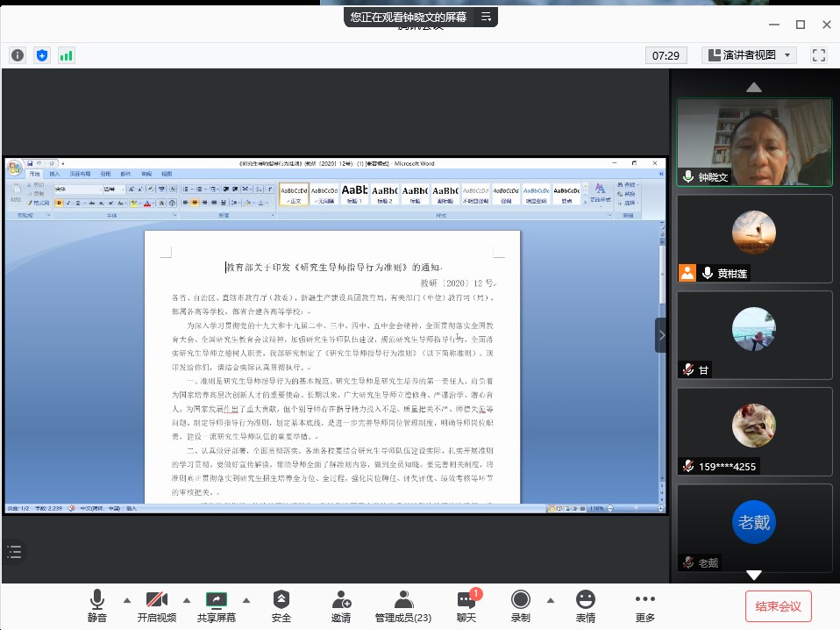
Task: Expand the 演讲者视图 layout dropdown
Action: pyautogui.click(x=748, y=55)
